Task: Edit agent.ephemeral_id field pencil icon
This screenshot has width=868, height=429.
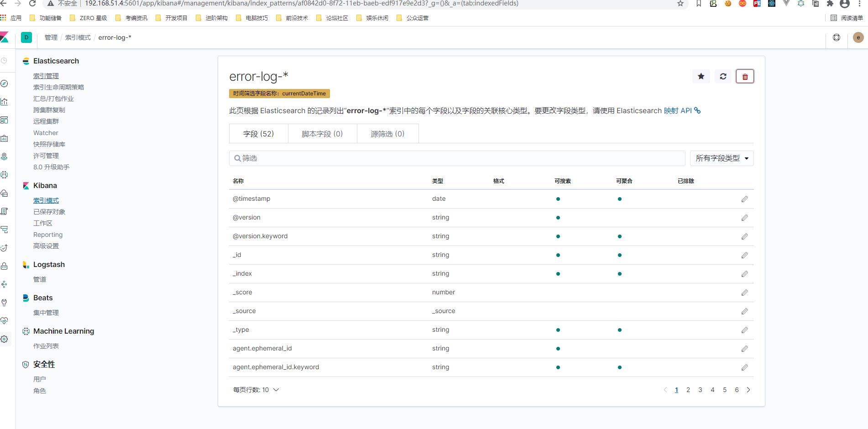Action: pyautogui.click(x=744, y=349)
